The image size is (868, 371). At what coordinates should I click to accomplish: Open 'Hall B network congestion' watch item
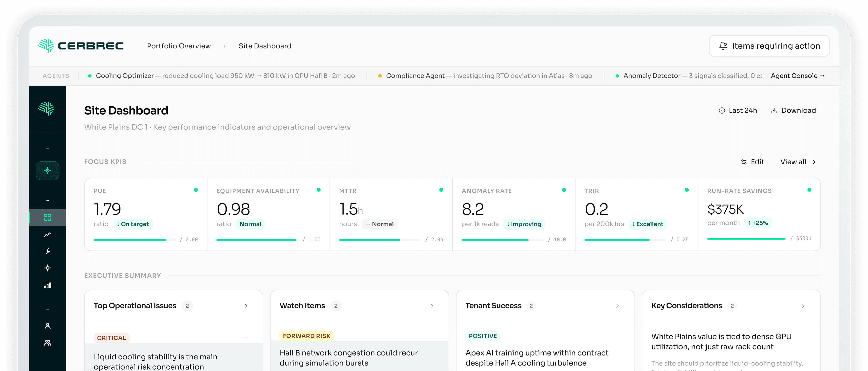tap(348, 358)
